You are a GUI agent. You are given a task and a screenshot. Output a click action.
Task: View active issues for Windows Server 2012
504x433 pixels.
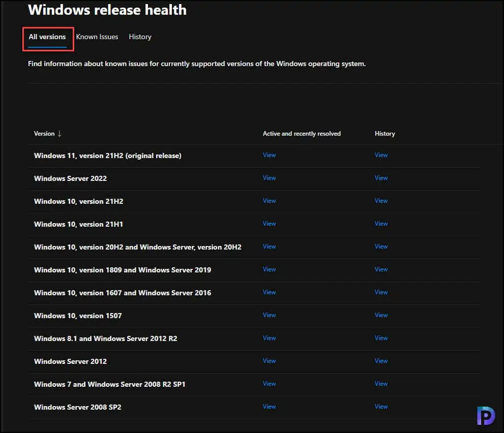point(270,361)
